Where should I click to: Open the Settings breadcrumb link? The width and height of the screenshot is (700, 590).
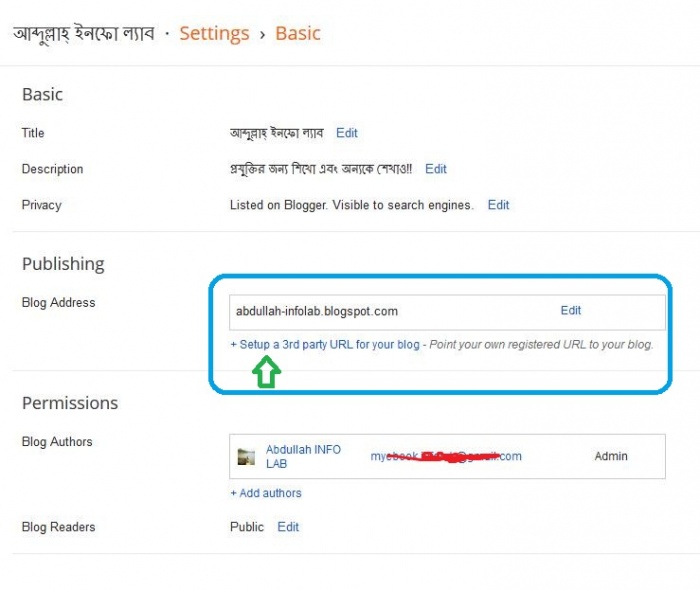(215, 33)
